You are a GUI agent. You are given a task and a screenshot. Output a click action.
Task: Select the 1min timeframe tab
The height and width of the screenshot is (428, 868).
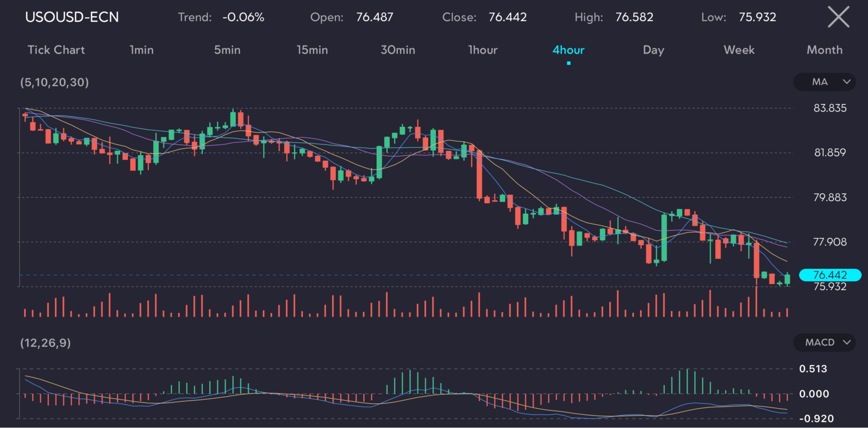[x=141, y=50]
